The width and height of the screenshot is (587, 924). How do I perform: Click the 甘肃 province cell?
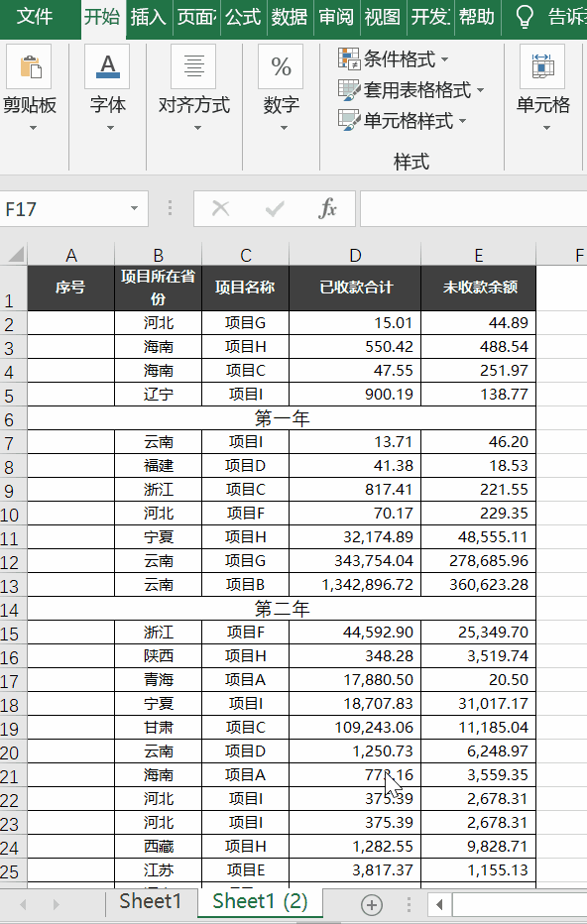click(x=158, y=727)
